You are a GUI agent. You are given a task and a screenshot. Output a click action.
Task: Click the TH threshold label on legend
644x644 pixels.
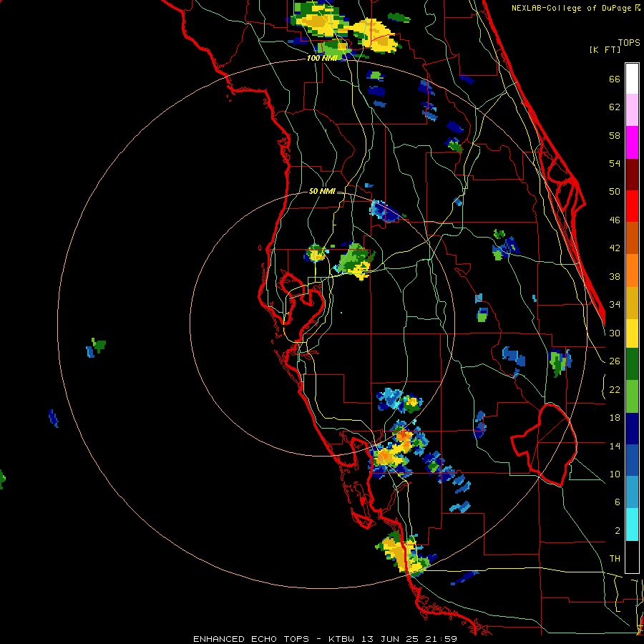click(x=615, y=559)
